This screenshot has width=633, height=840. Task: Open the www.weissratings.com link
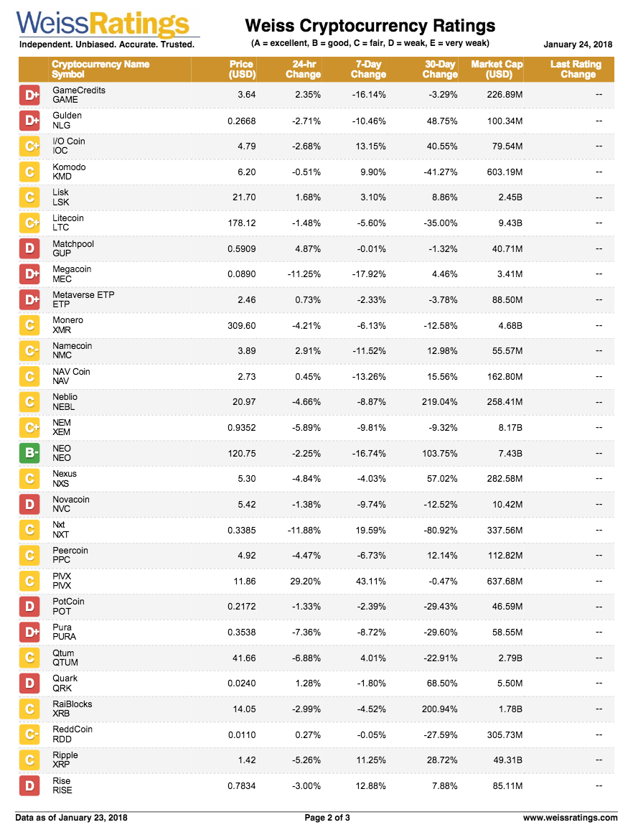[571, 818]
